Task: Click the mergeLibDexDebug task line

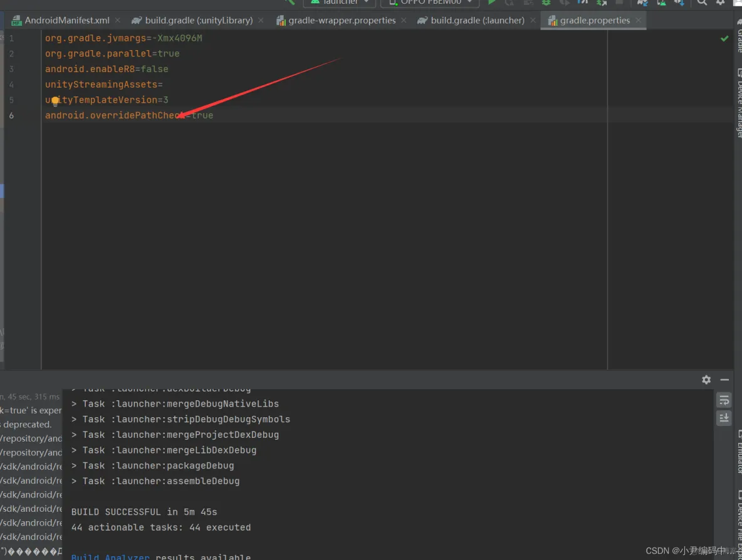Action: (x=164, y=450)
